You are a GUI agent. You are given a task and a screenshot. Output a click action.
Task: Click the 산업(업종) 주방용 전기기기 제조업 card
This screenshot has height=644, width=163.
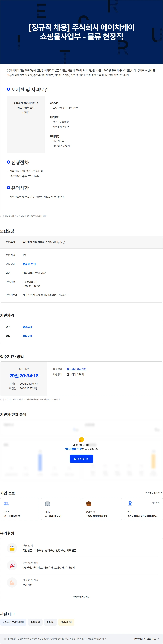102,509
